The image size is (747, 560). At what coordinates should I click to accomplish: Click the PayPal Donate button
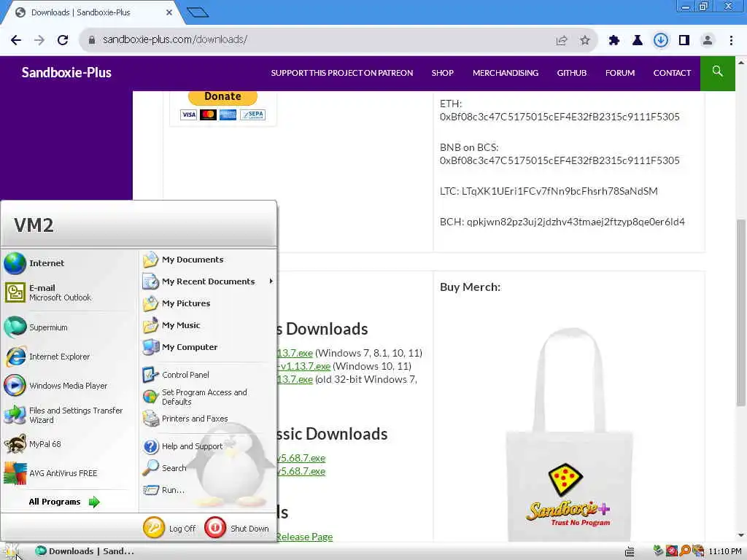click(222, 97)
